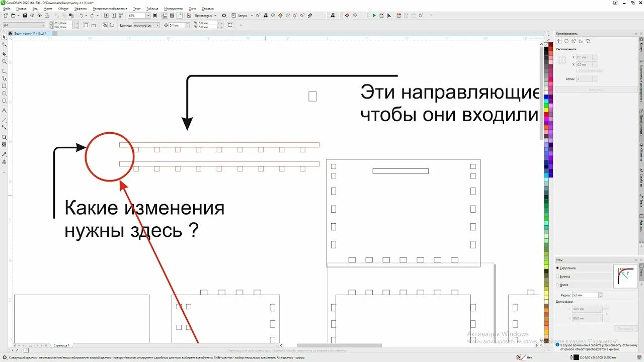Click the X position field in Transform
Image resolution: width=644 pixels, height=362 pixels.
(587, 57)
